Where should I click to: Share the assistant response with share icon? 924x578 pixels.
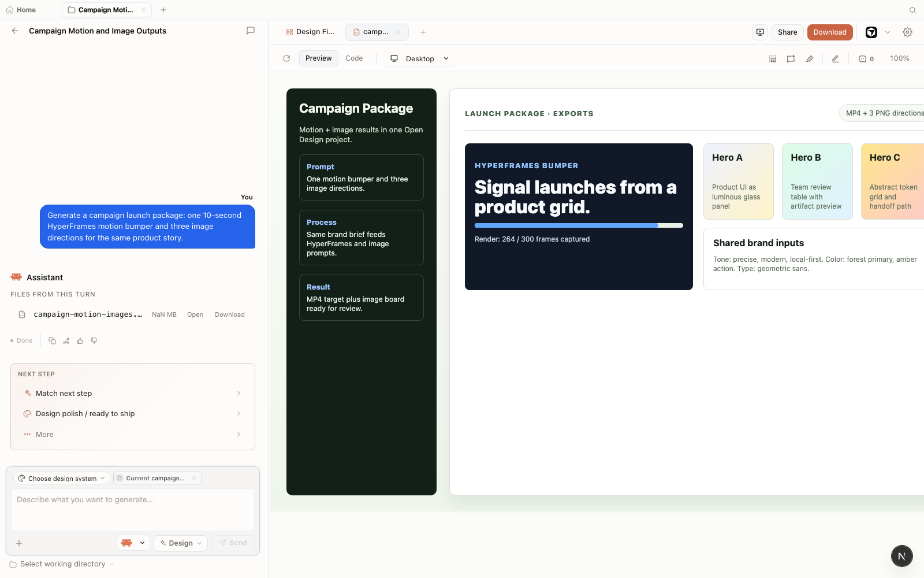(66, 341)
